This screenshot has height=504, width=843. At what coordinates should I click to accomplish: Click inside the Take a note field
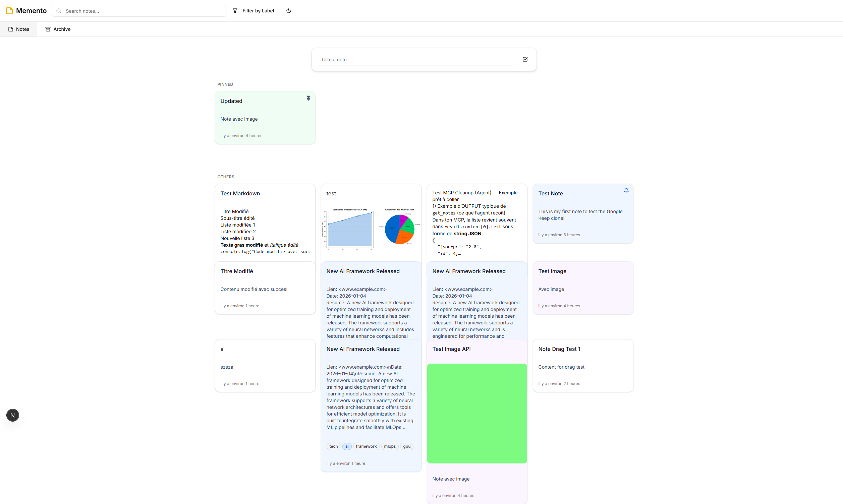(x=414, y=60)
